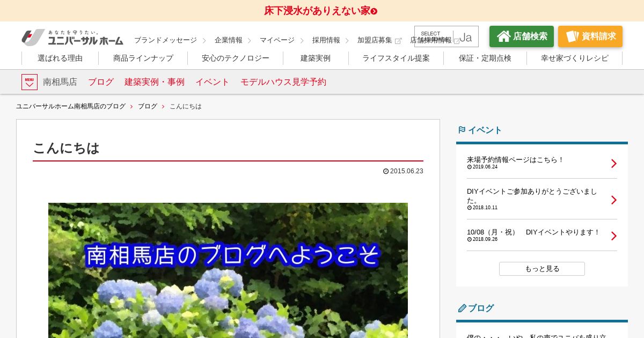
Task: Open 来場予約情報ページはこちら！ event
Action: pos(516,159)
